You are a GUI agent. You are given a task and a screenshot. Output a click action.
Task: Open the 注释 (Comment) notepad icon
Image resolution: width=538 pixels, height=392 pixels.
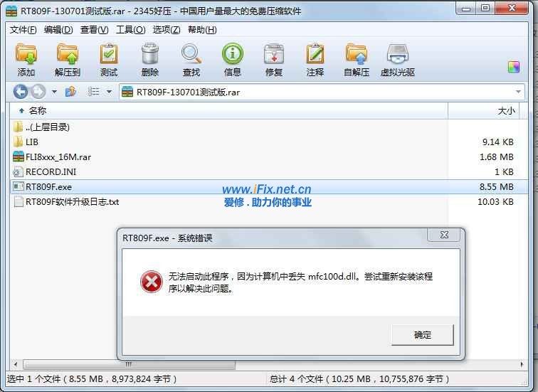point(315,60)
